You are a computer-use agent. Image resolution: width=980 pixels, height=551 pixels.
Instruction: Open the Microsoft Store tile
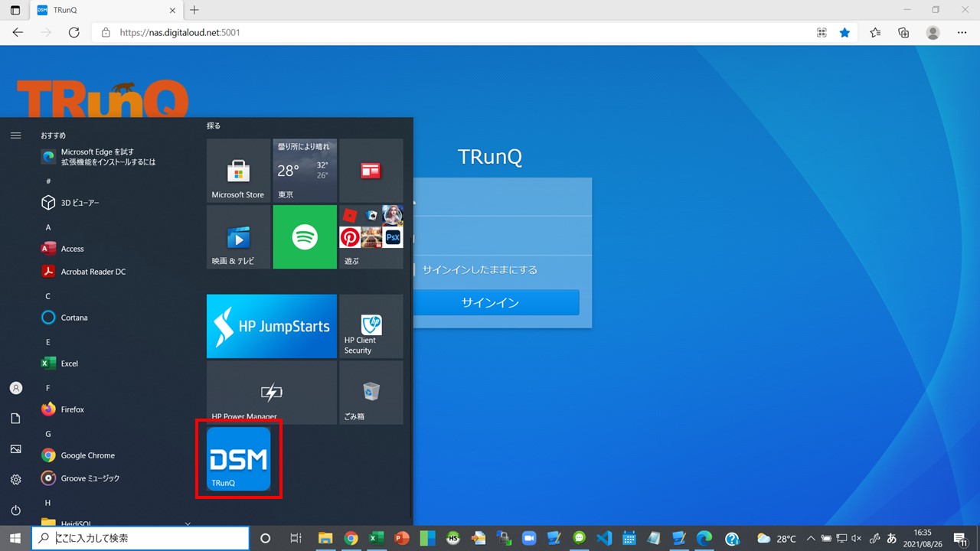(238, 170)
